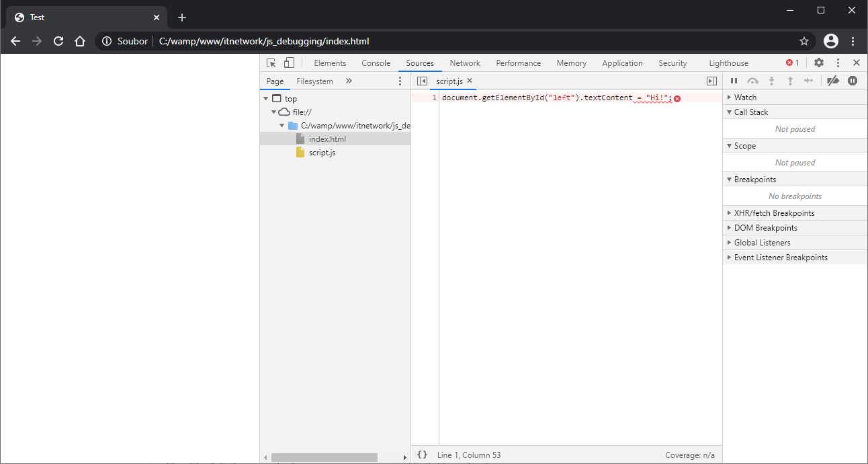Toggle the device toolbar icon

point(289,63)
